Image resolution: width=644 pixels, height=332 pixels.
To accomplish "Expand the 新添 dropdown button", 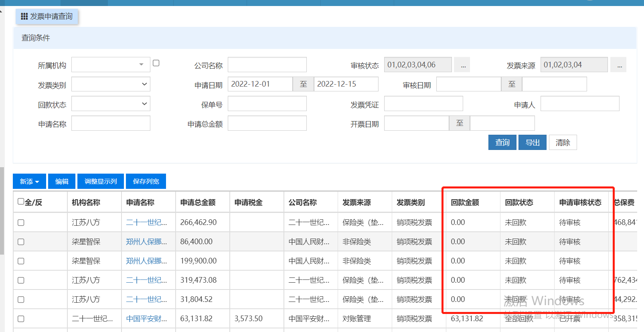I will pos(29,181).
